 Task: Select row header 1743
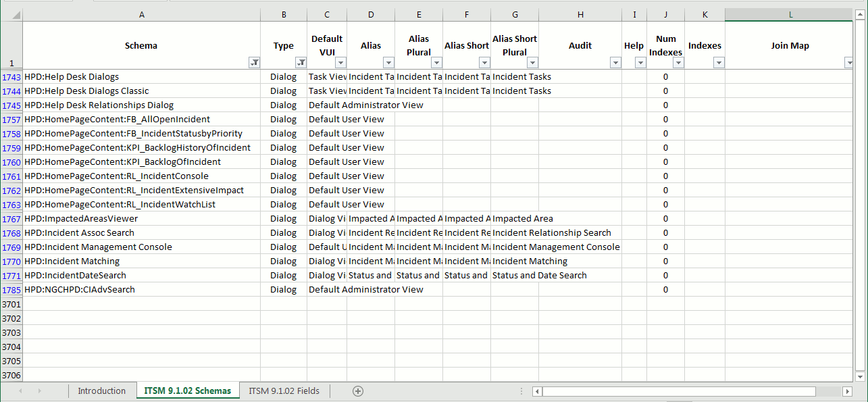[x=11, y=77]
